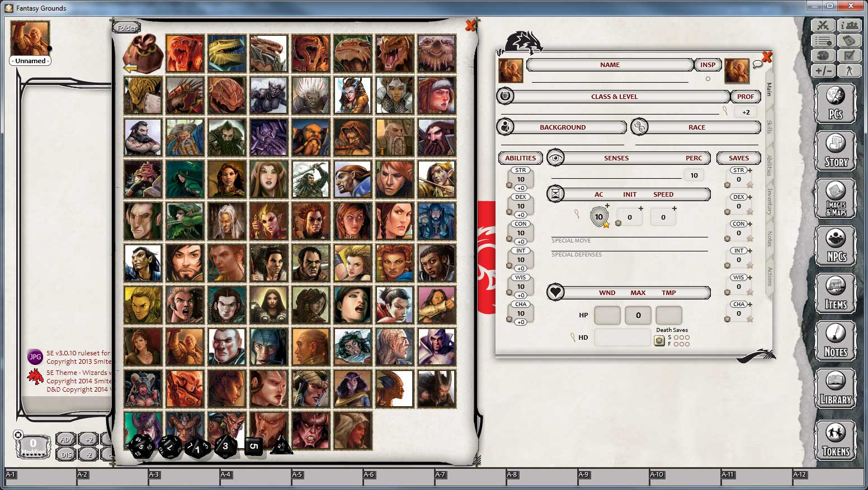Expand the SAVES section on character sheet
The width and height of the screenshot is (868, 490).
pos(738,158)
